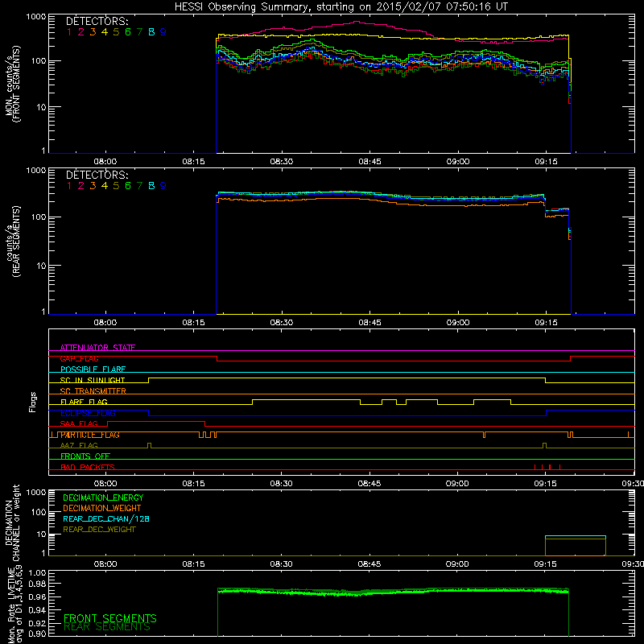Click the SC_TRANSMITTER label
Screen dimensions: 644x644
pos(93,391)
